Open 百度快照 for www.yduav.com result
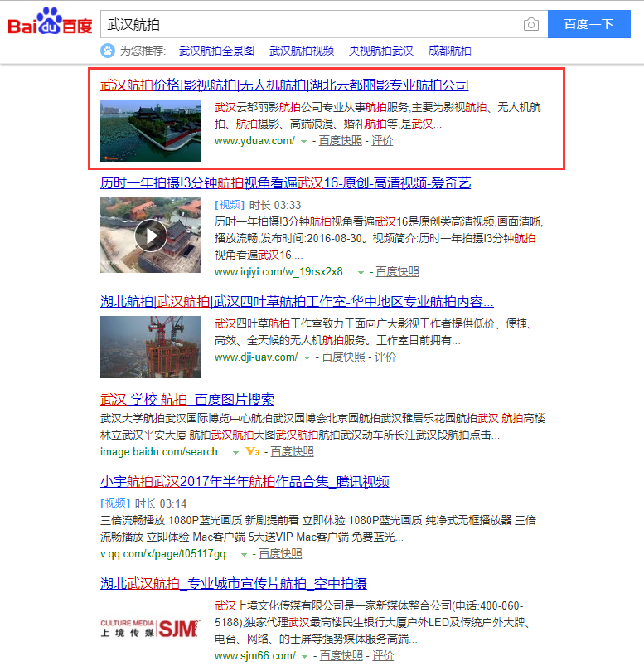This screenshot has width=644, height=666. pyautogui.click(x=340, y=141)
